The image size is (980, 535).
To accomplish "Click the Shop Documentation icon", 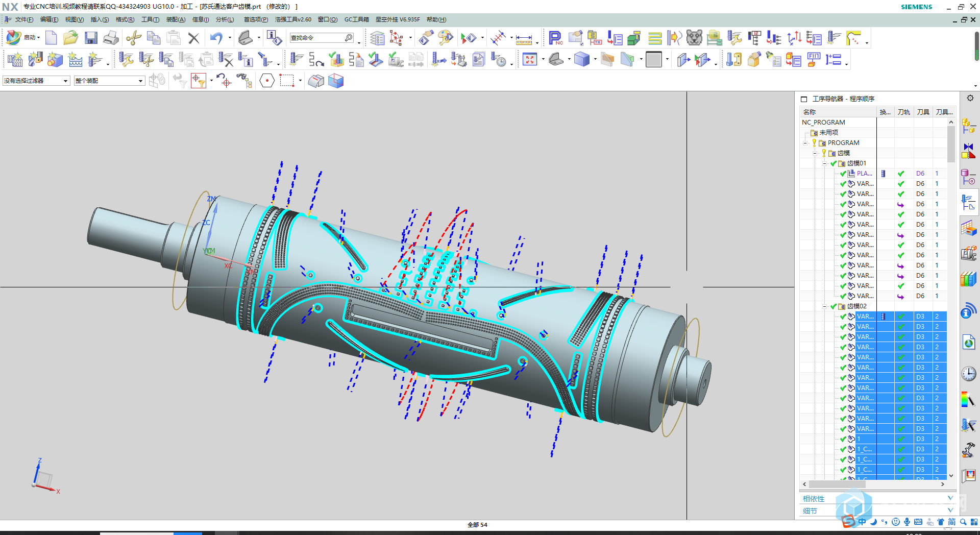I will [479, 60].
